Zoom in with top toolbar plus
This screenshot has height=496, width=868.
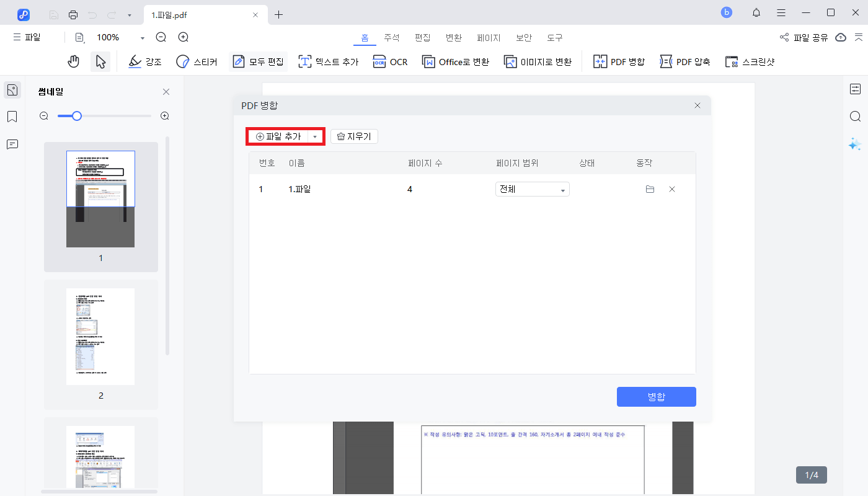point(184,37)
